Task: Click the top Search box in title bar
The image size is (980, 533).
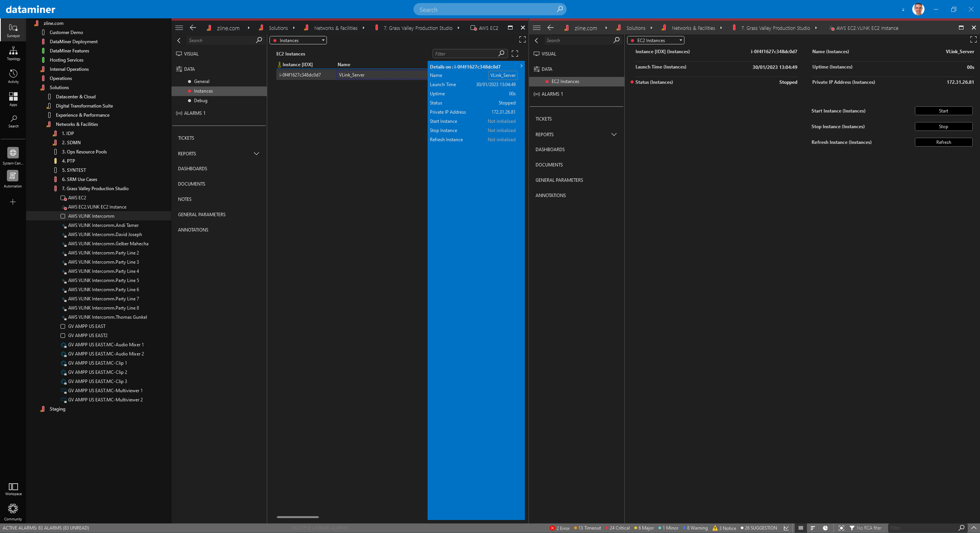Action: pos(490,10)
